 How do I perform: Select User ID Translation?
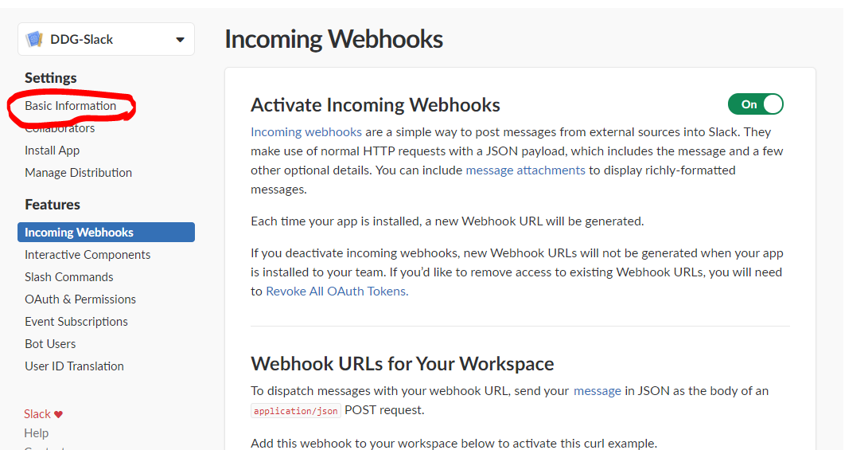[74, 366]
